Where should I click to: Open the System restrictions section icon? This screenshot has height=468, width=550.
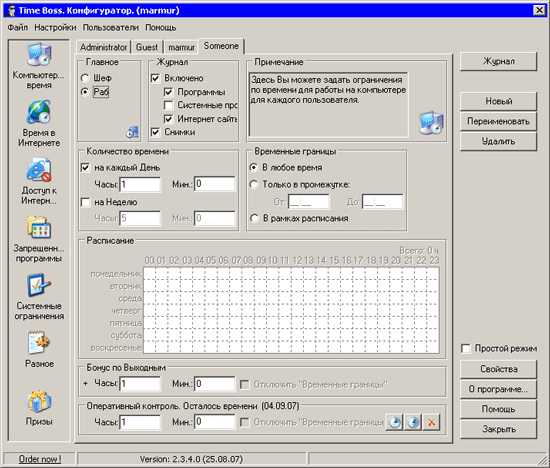click(39, 285)
